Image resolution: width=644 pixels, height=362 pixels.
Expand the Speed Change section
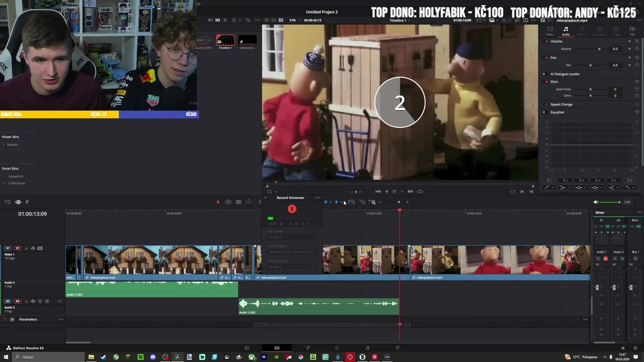click(561, 105)
